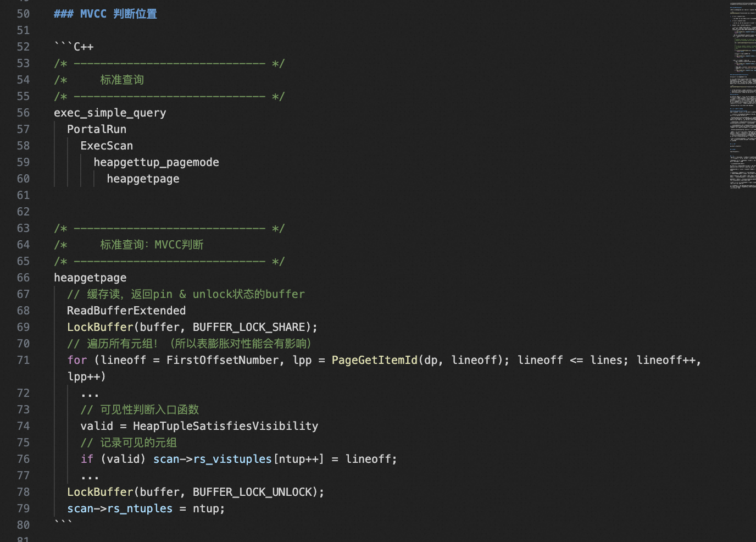Click 'lpp++)' on the wrapped line
756x542 pixels.
(x=87, y=377)
